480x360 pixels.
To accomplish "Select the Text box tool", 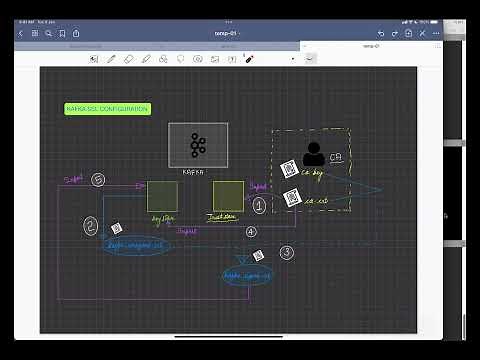I will 232,59.
